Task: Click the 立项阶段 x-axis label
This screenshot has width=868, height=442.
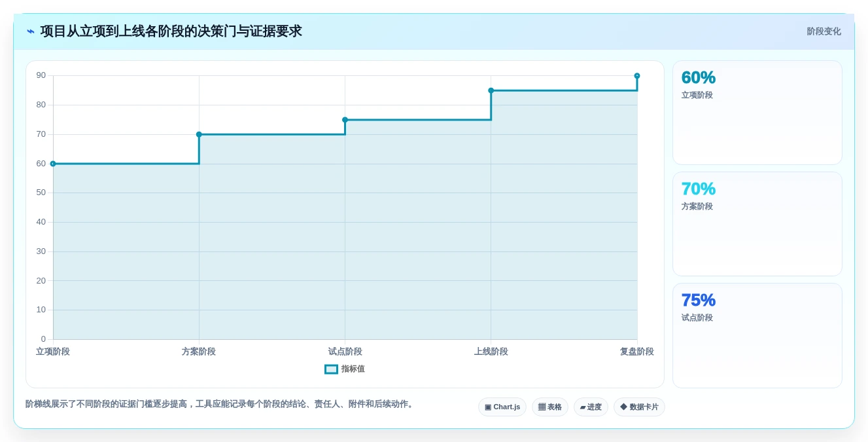Action: click(53, 352)
